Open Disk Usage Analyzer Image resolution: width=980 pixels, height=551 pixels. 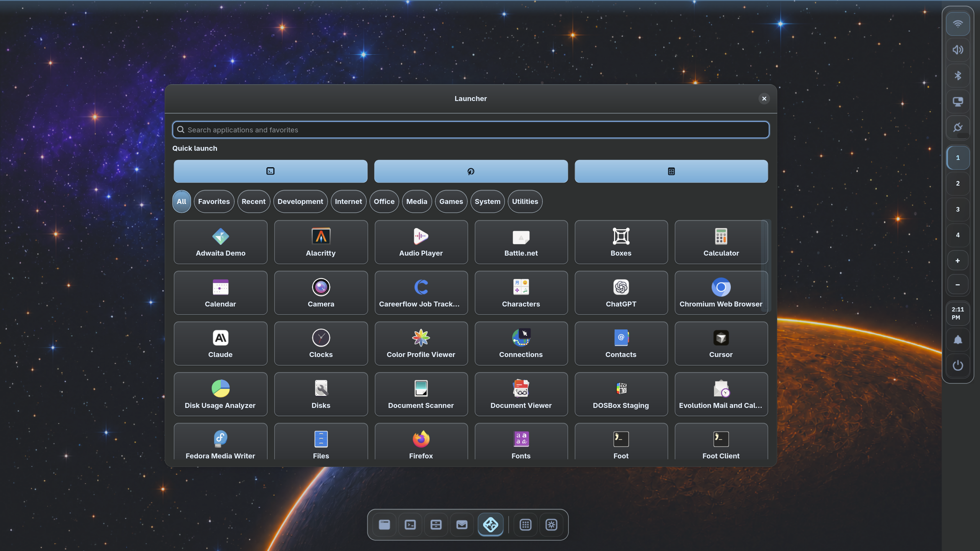pyautogui.click(x=220, y=394)
